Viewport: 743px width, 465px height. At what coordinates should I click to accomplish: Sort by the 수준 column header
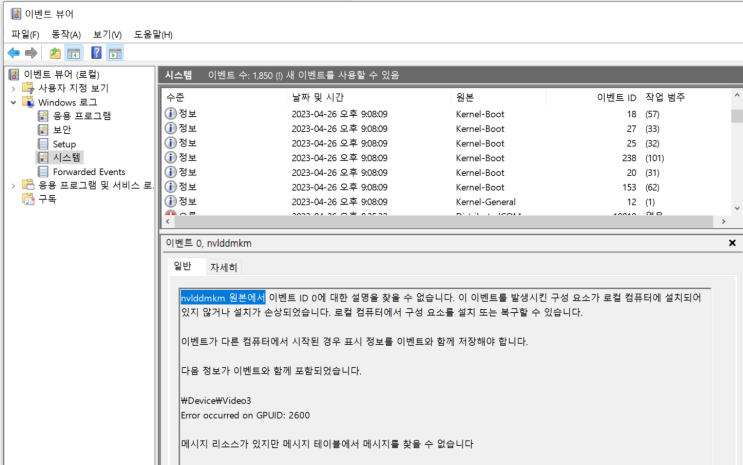point(224,98)
